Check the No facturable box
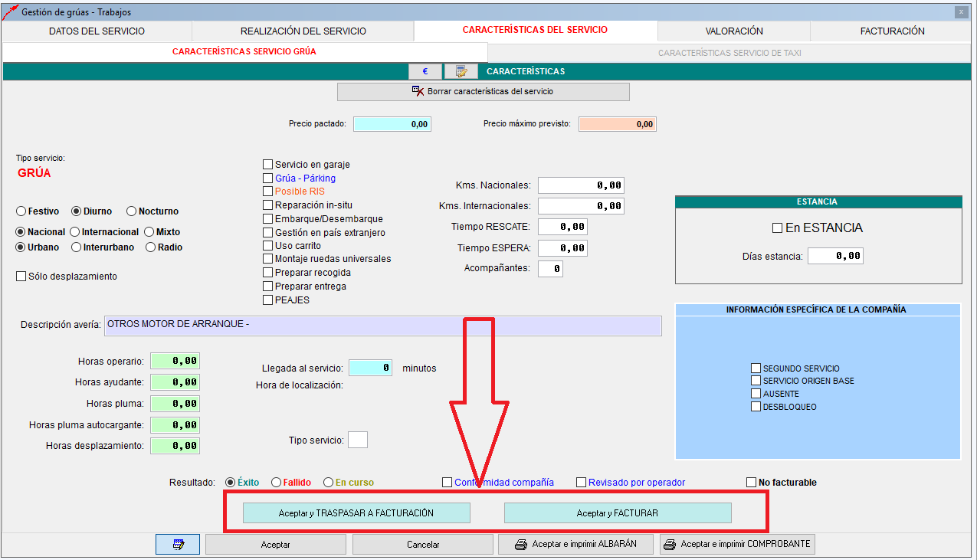The height and width of the screenshot is (560, 977). [752, 483]
